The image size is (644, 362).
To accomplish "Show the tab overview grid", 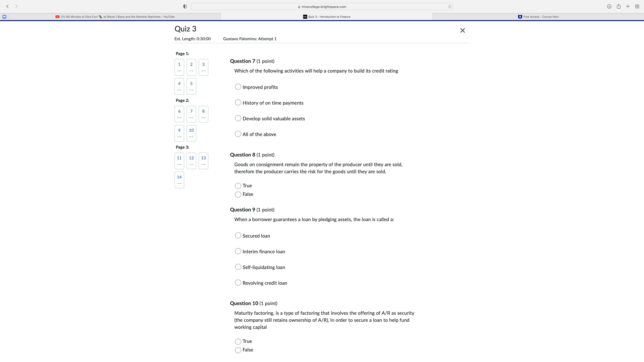I will [637, 6].
